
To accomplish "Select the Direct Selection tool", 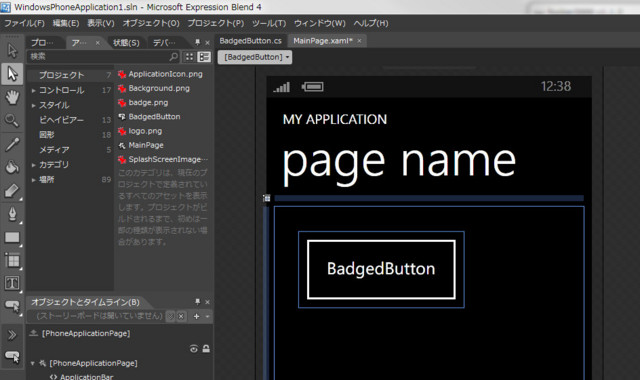I will [x=12, y=74].
